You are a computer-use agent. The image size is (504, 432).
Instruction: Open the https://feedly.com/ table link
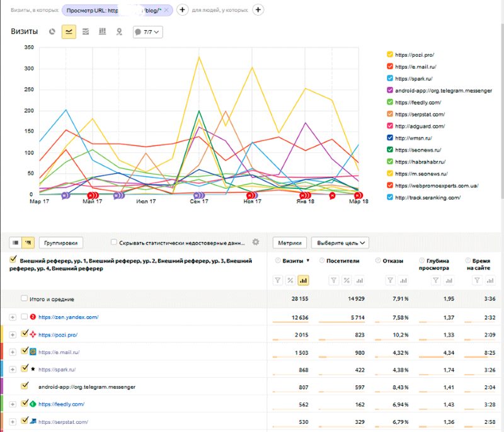pos(61,404)
